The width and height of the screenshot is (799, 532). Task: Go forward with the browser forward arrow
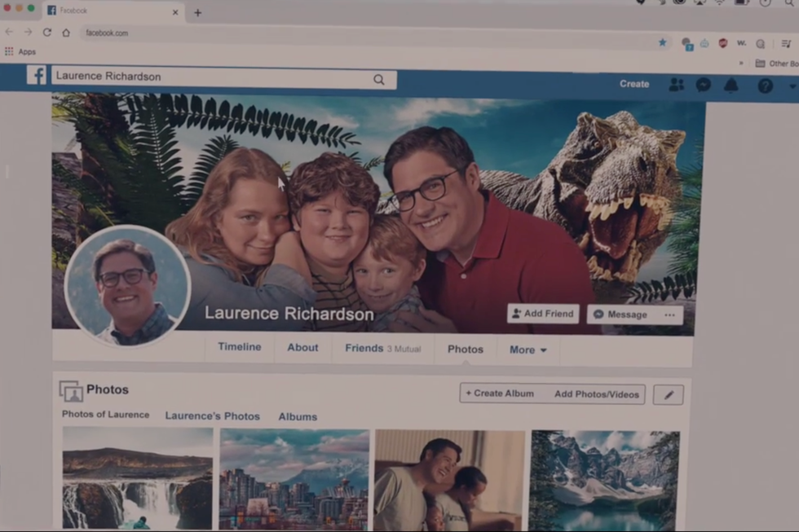coord(28,32)
